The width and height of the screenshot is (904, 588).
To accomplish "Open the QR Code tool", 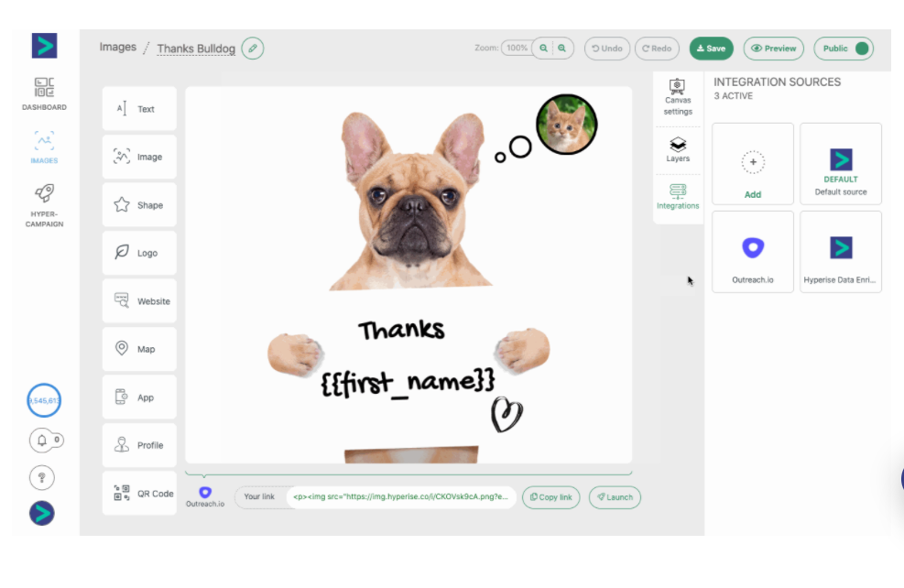I will coord(139,493).
